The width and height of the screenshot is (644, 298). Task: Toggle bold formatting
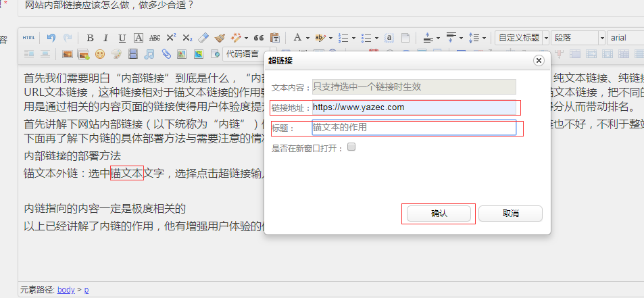90,38
